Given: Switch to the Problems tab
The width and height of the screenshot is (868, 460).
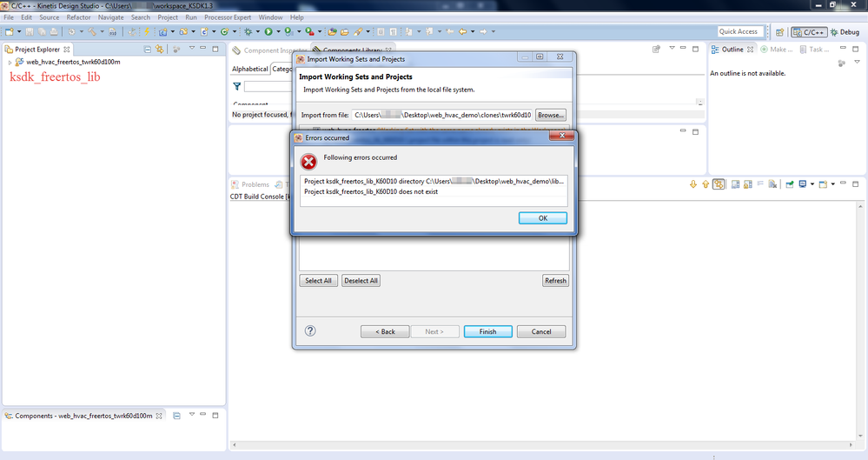Looking at the screenshot, I should tap(250, 184).
